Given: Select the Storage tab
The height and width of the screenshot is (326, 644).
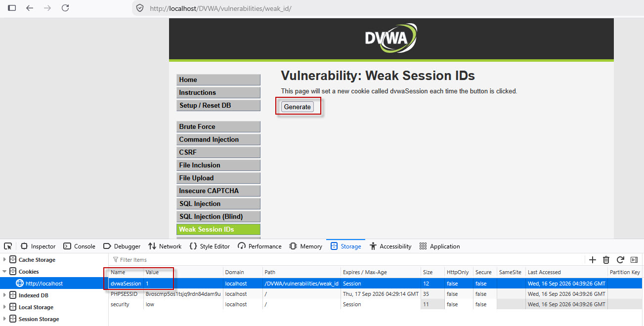Looking at the screenshot, I should [x=345, y=246].
